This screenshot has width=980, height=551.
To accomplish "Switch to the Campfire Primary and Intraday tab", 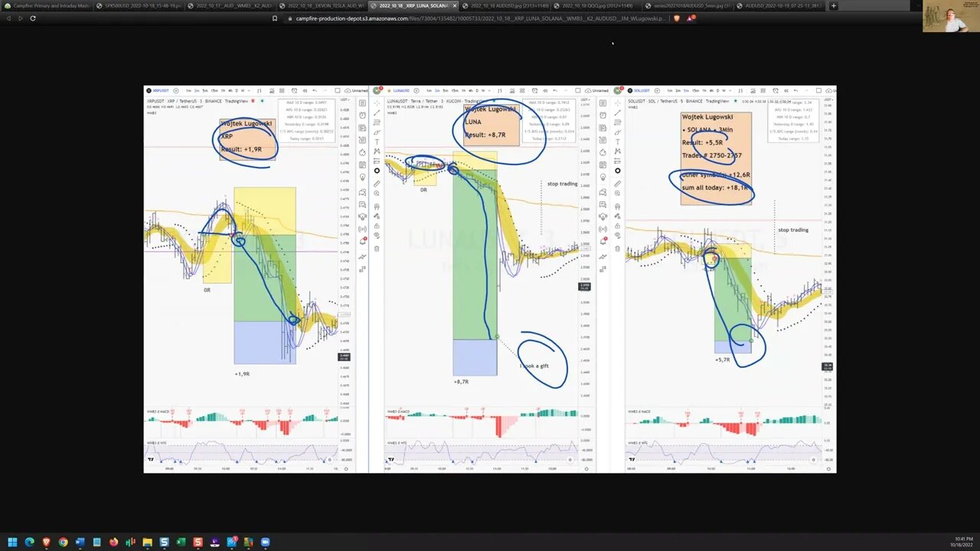I will coord(46,5).
